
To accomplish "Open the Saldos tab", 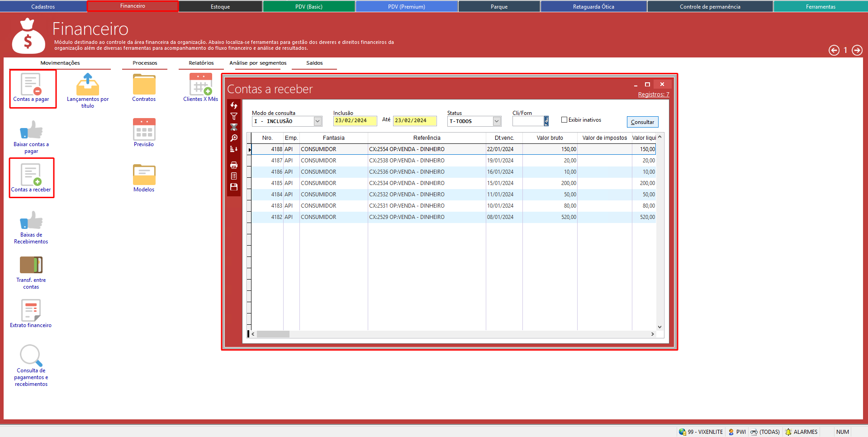I will pyautogui.click(x=314, y=63).
